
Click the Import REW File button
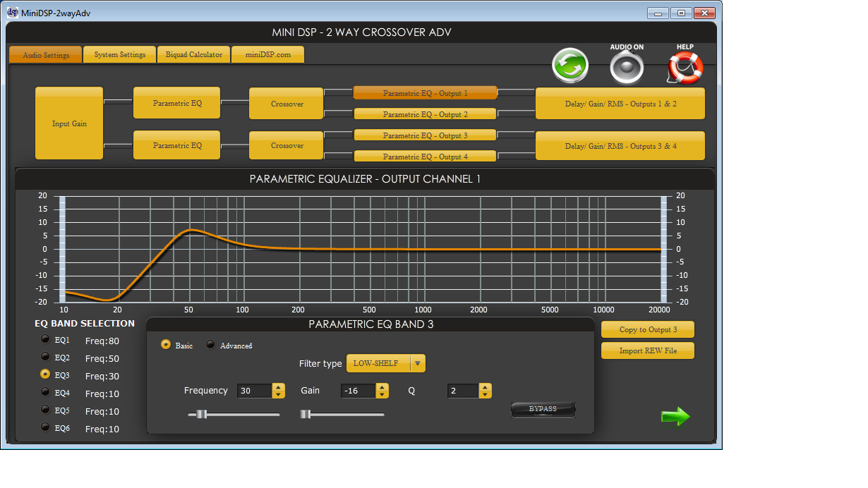[648, 350]
